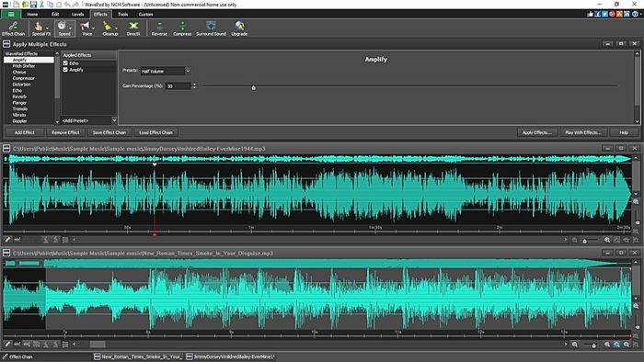Open the Compress effect

coord(182,28)
